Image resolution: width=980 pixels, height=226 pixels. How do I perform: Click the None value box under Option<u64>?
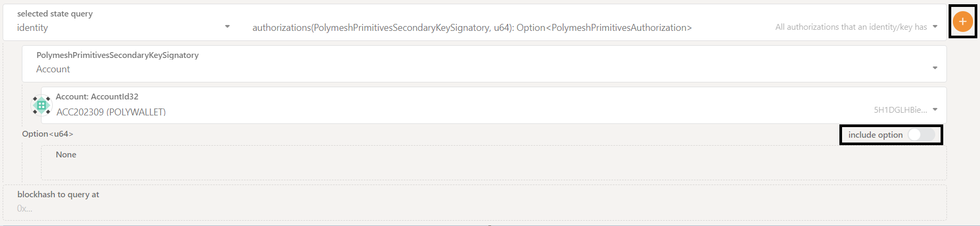click(494, 163)
